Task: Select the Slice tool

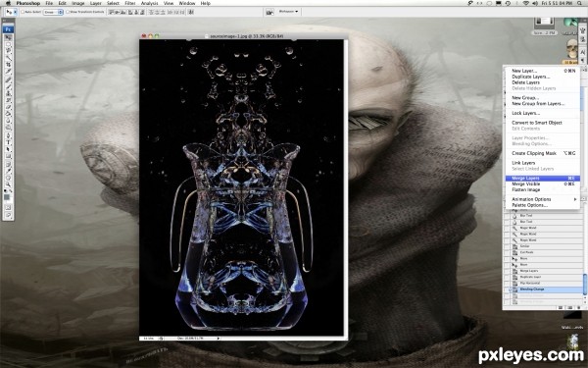Action: (8, 71)
